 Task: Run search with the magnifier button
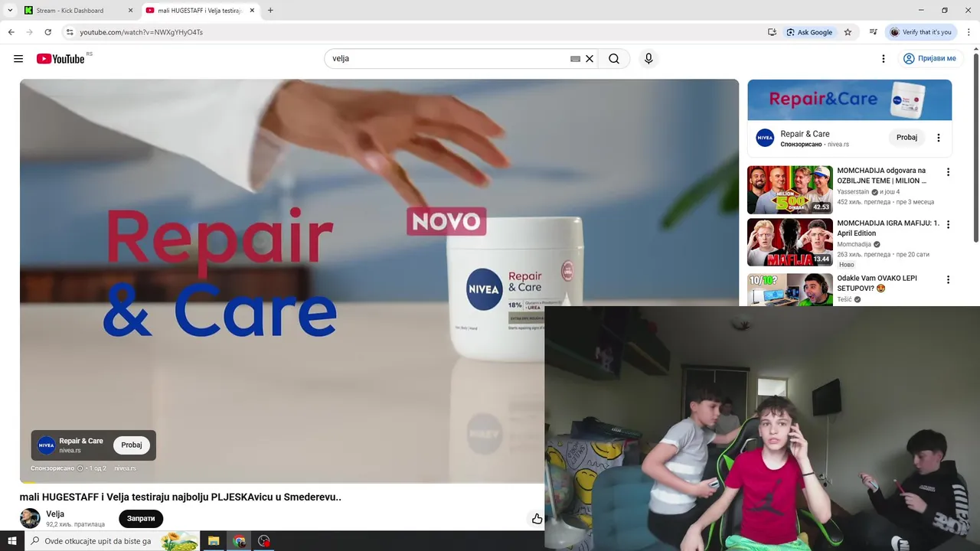pos(614,59)
